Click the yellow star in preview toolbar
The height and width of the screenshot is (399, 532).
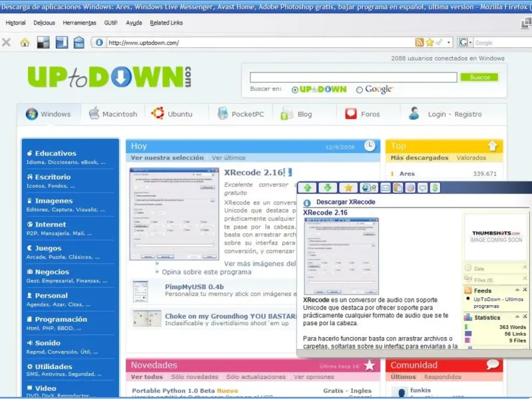[x=348, y=188]
